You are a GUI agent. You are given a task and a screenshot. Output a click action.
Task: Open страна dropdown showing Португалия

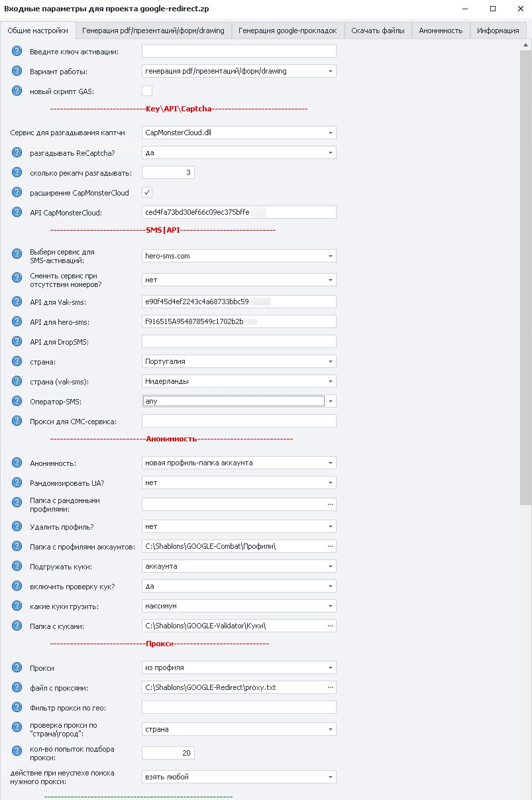pos(239,361)
